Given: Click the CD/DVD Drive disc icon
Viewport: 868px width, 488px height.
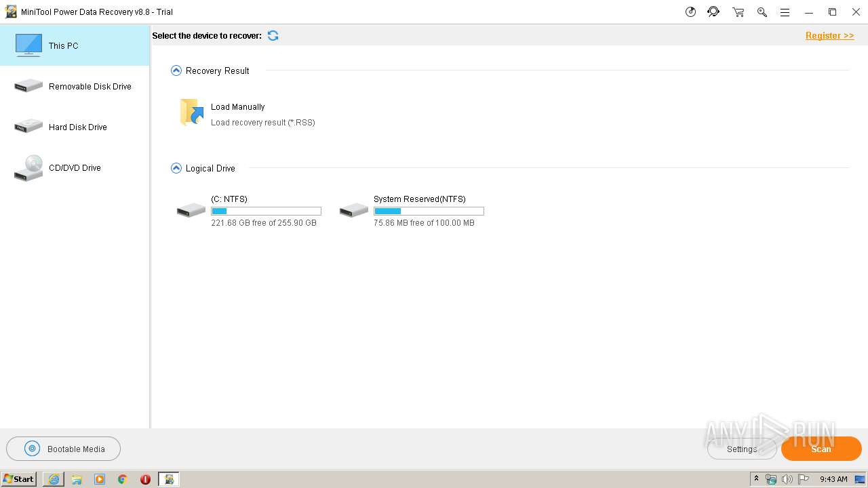Looking at the screenshot, I should 28,168.
